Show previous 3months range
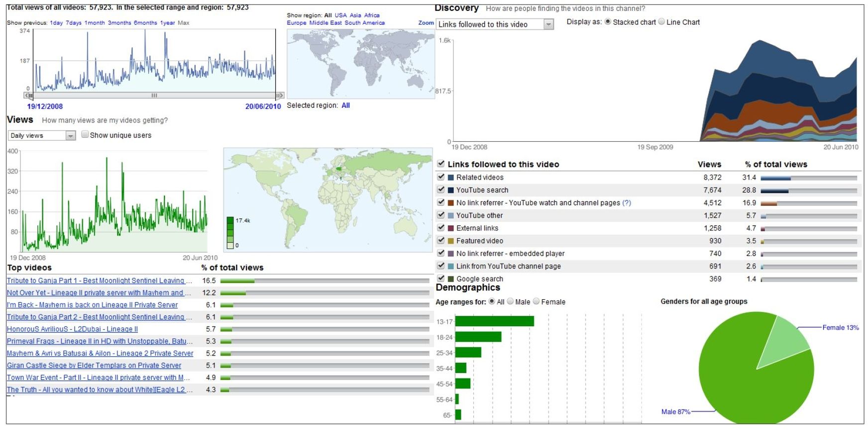 (119, 23)
